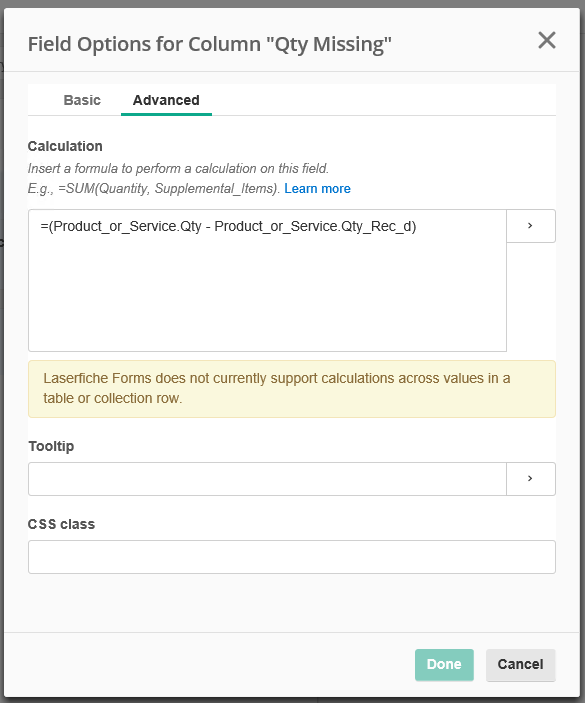Click the example =SUM formula hint text

pyautogui.click(x=154, y=188)
